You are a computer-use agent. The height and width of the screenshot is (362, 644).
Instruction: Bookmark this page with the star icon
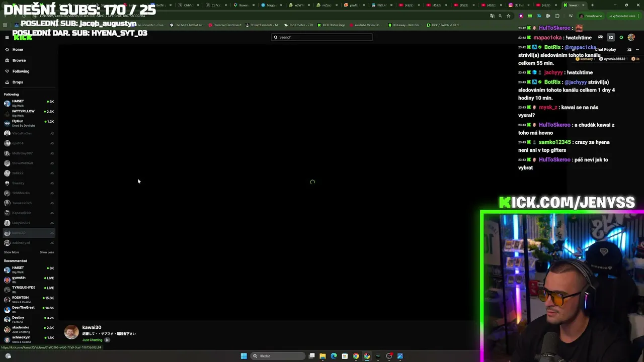(509, 16)
